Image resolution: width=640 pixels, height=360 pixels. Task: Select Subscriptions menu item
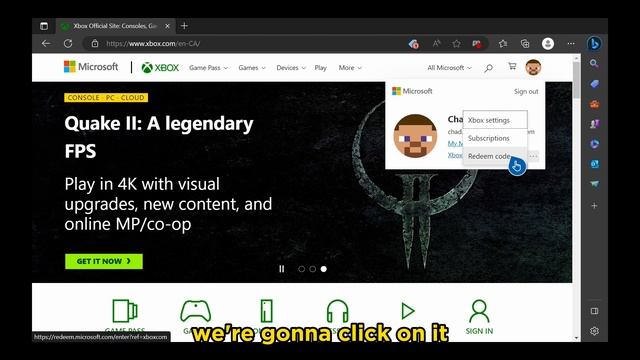coord(495,138)
